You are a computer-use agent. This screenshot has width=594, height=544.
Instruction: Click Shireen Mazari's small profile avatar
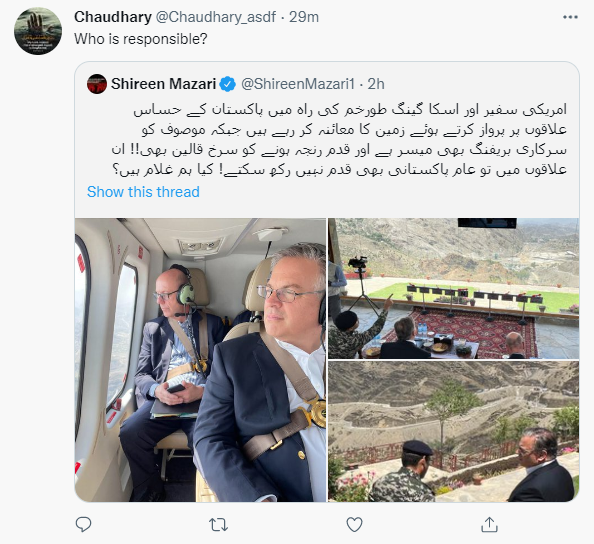tap(97, 84)
